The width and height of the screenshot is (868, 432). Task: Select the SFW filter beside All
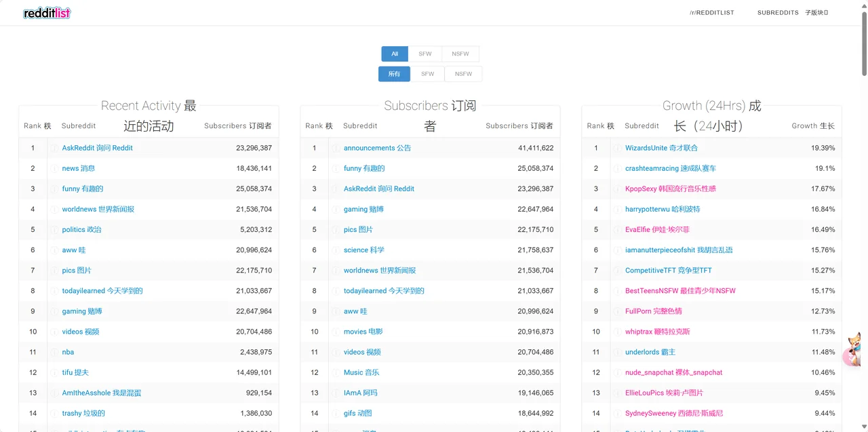425,54
